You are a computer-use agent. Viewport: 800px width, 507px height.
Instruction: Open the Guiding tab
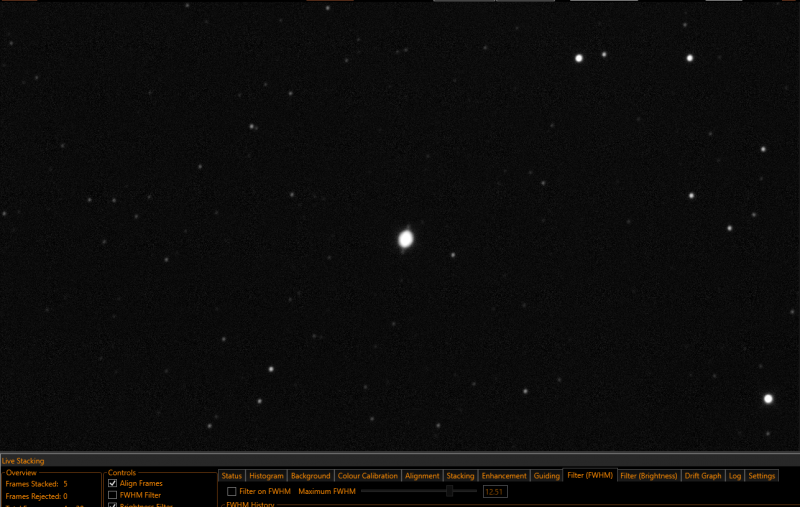tap(546, 476)
